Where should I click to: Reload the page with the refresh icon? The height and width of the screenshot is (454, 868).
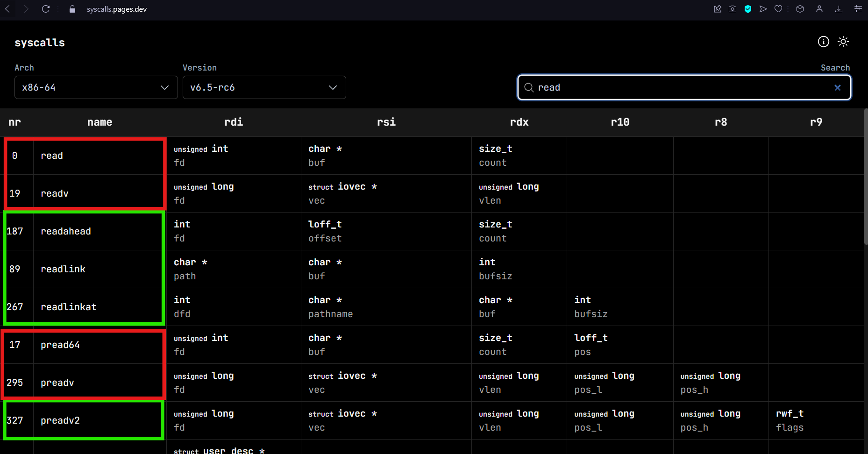coord(46,9)
